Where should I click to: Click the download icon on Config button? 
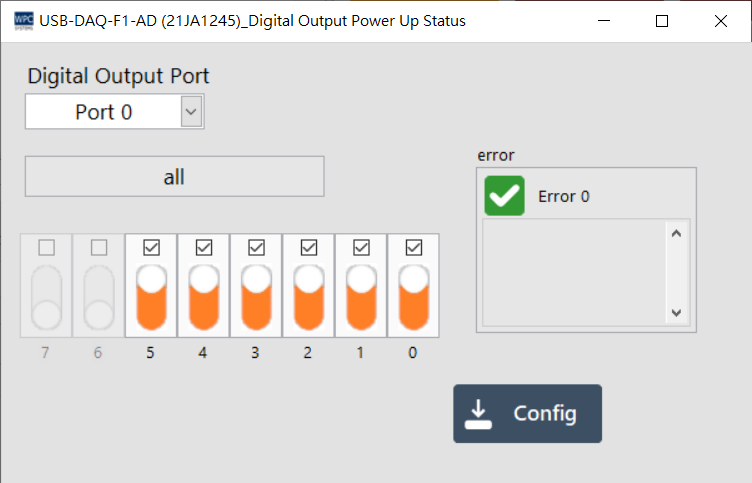coord(480,413)
